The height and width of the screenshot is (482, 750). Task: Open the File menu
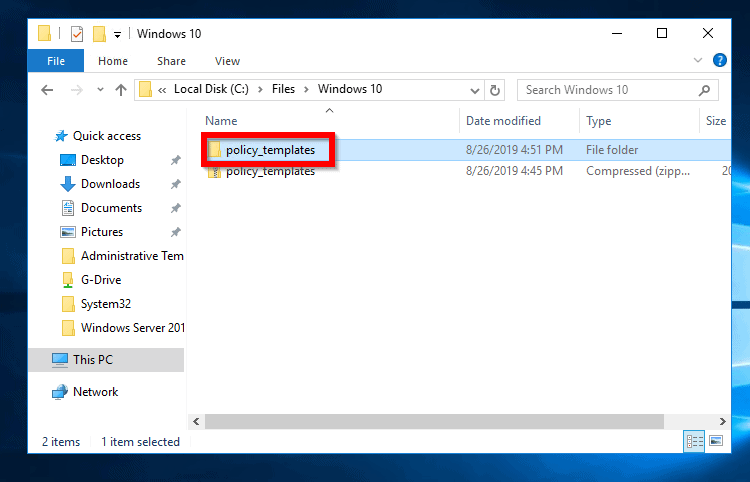coord(56,61)
